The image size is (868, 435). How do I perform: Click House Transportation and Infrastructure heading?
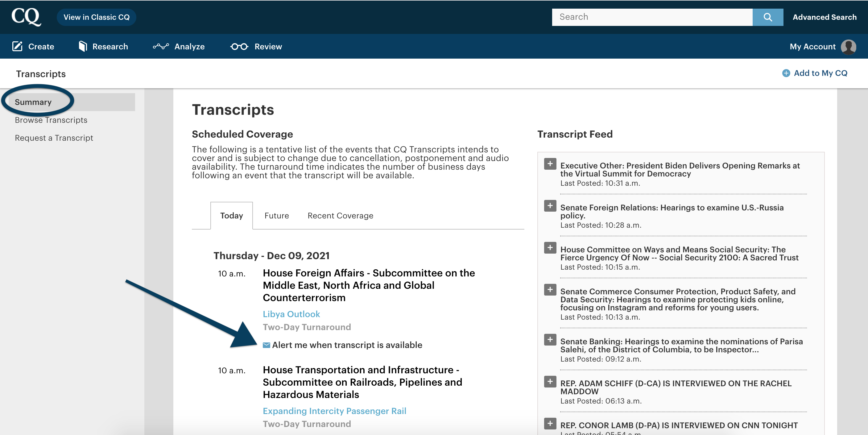click(x=362, y=382)
